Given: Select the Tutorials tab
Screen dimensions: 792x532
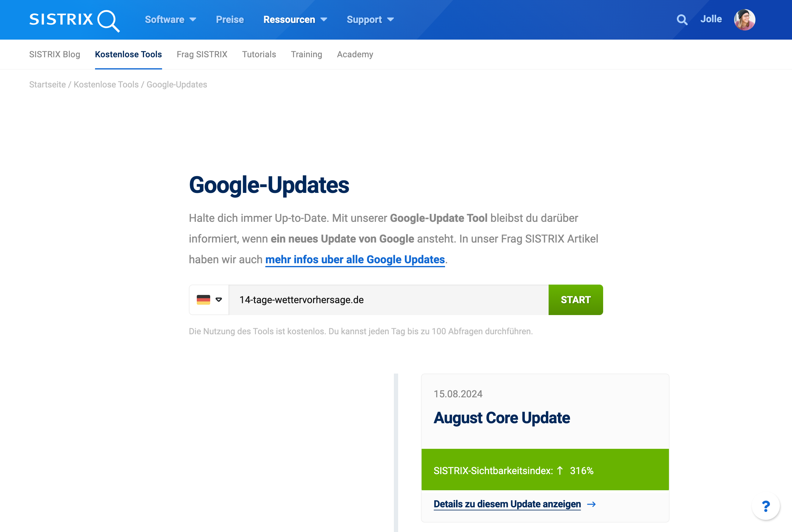Looking at the screenshot, I should tap(258, 54).
